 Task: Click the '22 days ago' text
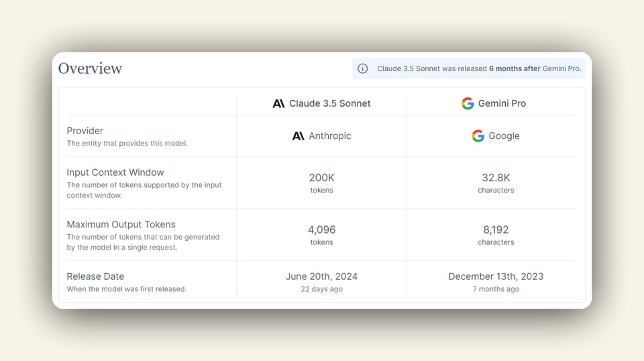(x=321, y=289)
